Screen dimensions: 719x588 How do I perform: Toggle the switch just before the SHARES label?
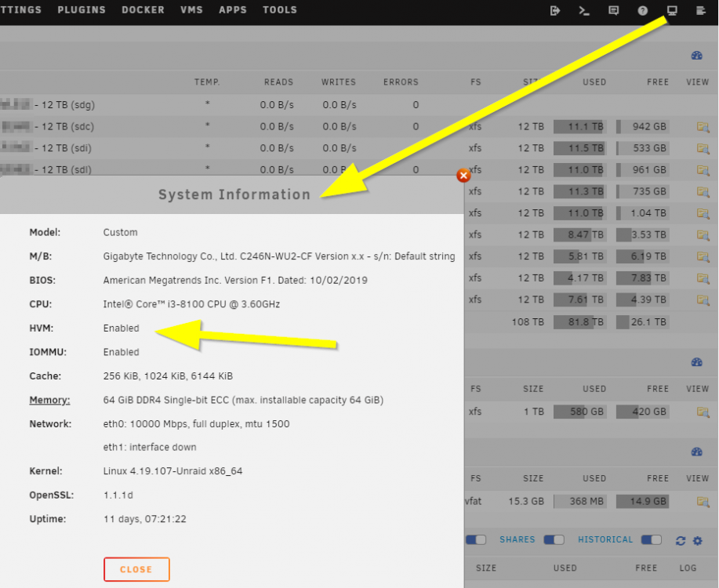point(476,540)
